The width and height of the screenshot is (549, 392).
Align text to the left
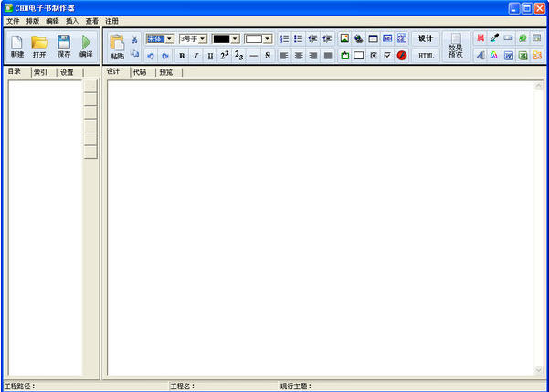pyautogui.click(x=284, y=56)
